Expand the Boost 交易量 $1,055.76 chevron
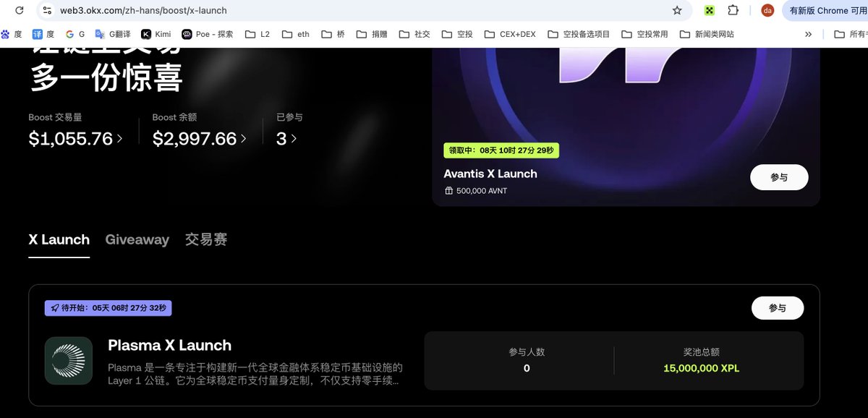868x418 pixels. [119, 138]
